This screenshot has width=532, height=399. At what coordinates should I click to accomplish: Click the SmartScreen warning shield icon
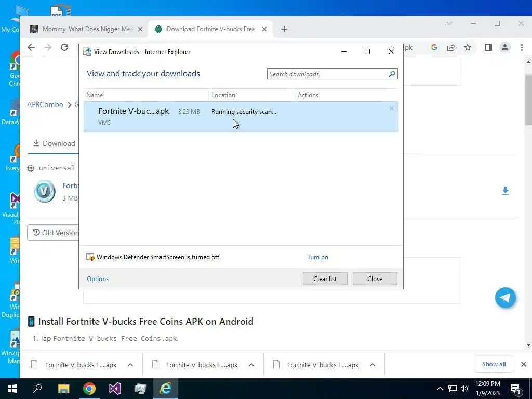tap(90, 257)
